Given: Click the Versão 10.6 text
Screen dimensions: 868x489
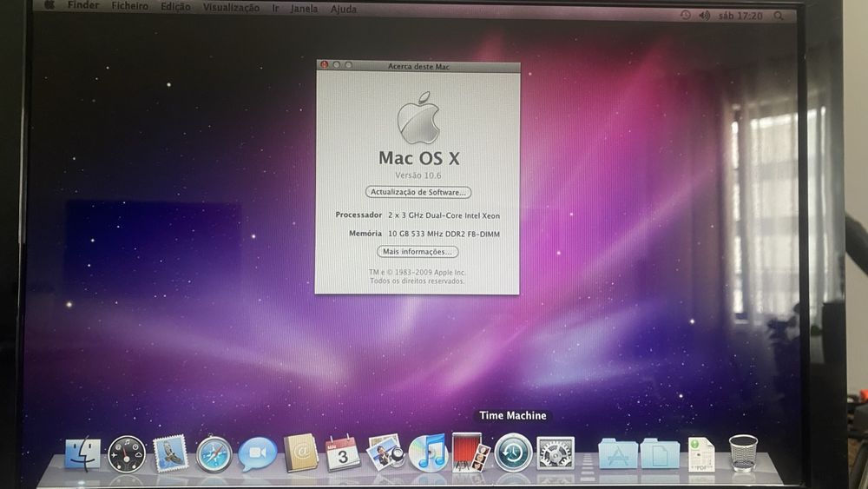Looking at the screenshot, I should click(x=418, y=175).
